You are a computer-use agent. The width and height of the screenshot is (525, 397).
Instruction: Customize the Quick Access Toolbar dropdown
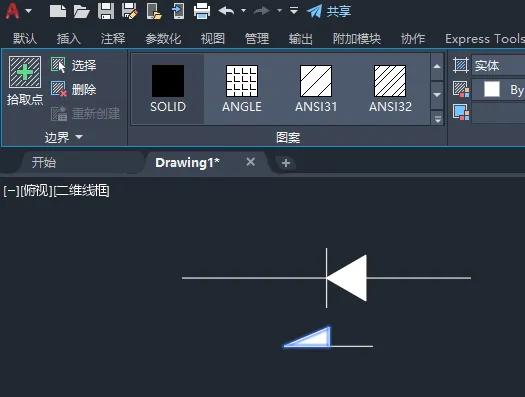[294, 11]
